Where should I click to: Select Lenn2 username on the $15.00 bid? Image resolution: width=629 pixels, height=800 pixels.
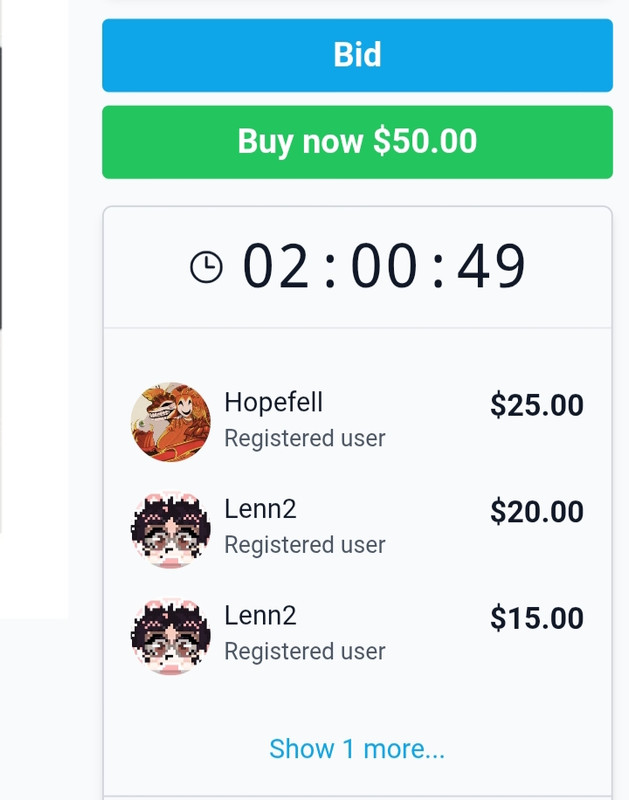pyautogui.click(x=260, y=616)
